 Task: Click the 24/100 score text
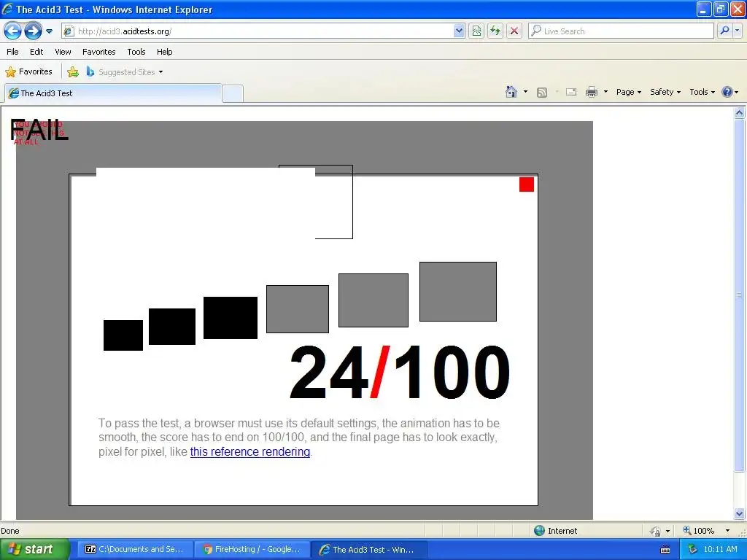click(399, 373)
